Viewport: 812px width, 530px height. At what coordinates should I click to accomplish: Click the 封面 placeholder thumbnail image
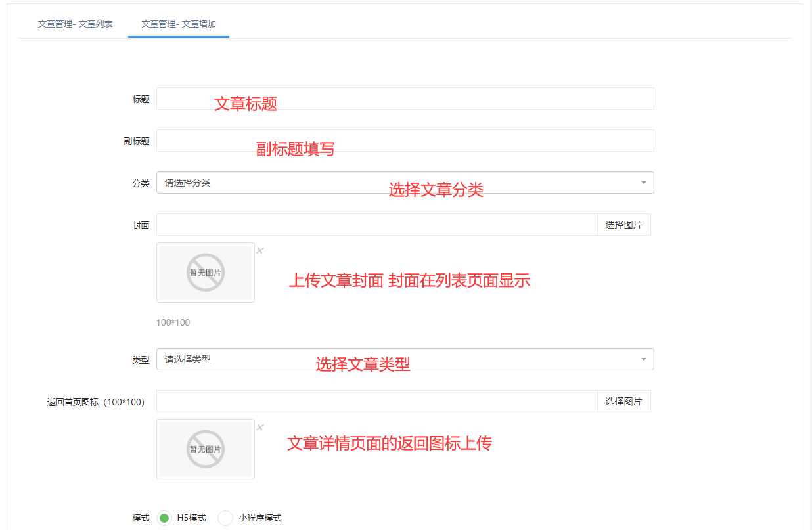click(206, 273)
